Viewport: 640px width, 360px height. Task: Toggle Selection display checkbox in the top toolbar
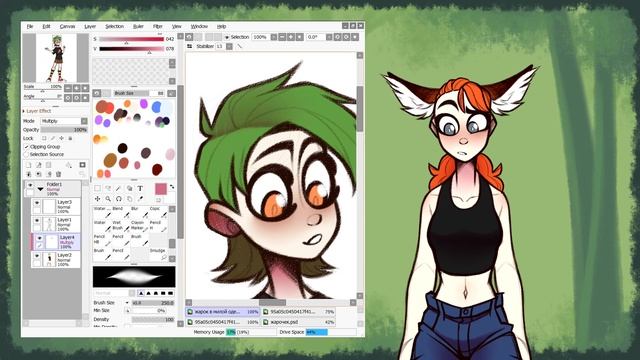coord(227,37)
